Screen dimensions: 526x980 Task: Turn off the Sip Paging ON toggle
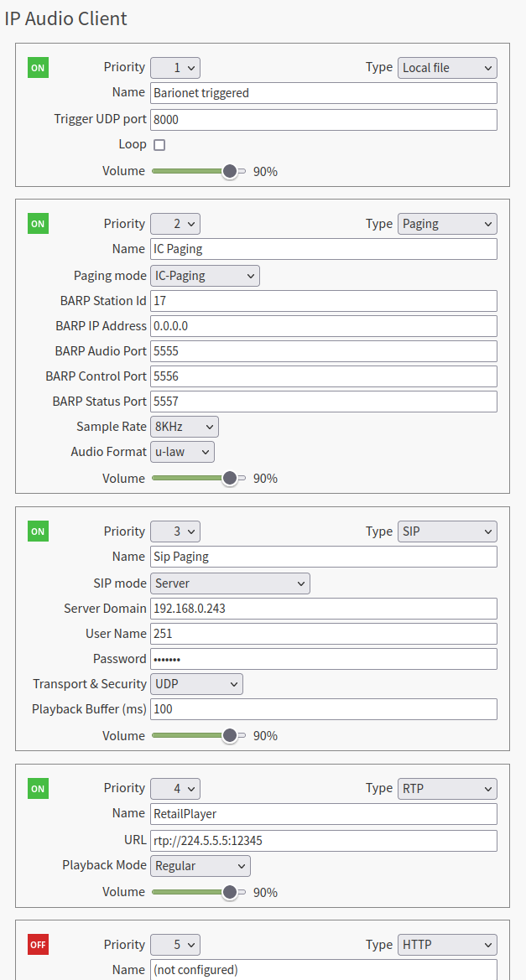click(x=38, y=531)
